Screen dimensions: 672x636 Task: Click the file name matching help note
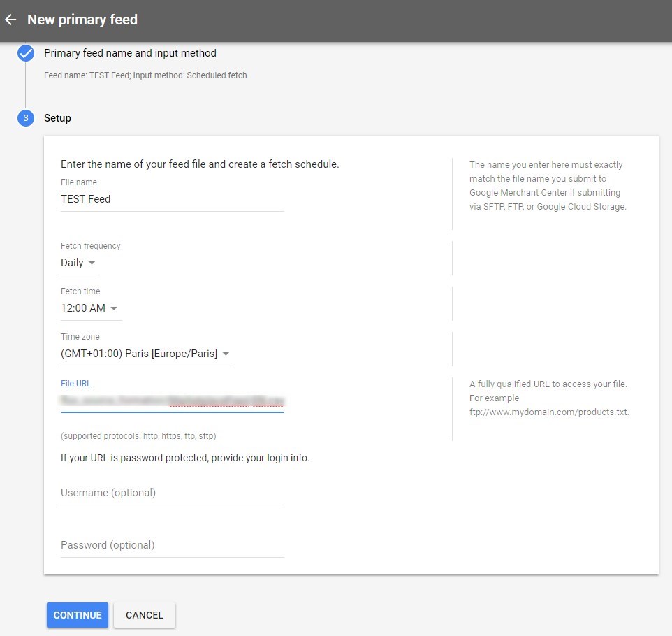[x=548, y=186]
